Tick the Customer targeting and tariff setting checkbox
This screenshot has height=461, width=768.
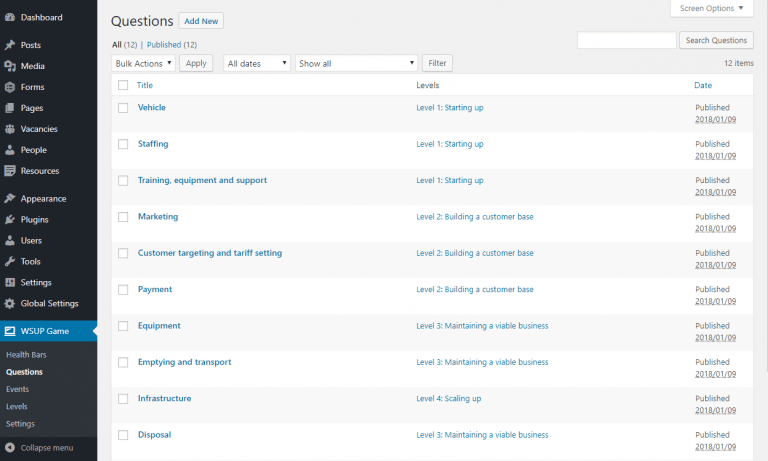[x=123, y=253]
